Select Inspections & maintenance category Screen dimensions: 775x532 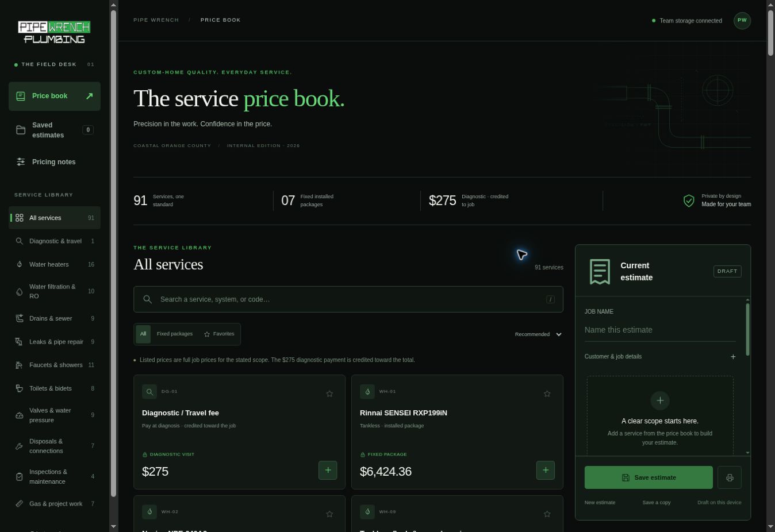coord(55,476)
